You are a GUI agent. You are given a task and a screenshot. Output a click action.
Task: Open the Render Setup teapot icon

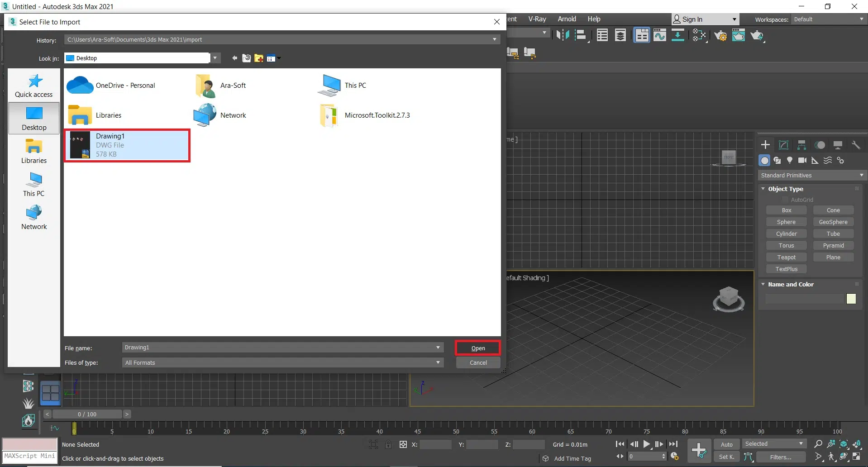pos(720,36)
